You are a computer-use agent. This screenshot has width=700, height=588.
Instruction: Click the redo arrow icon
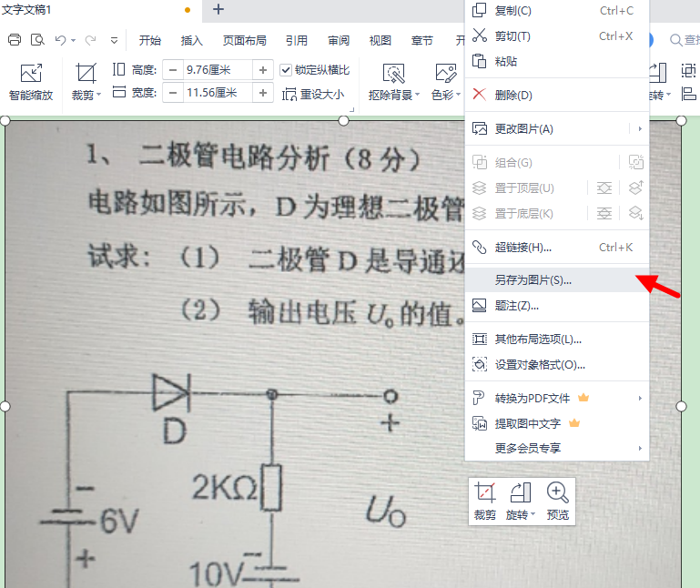tap(91, 40)
